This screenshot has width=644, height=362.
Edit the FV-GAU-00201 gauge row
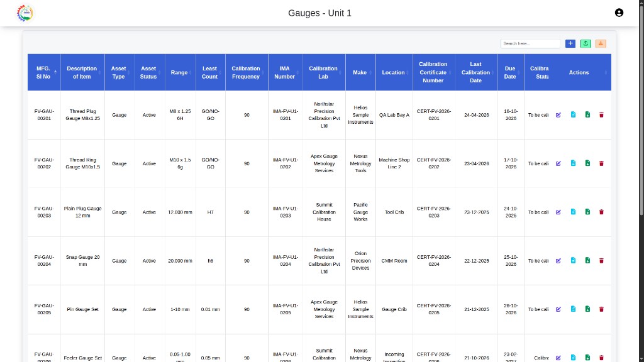[x=558, y=115]
